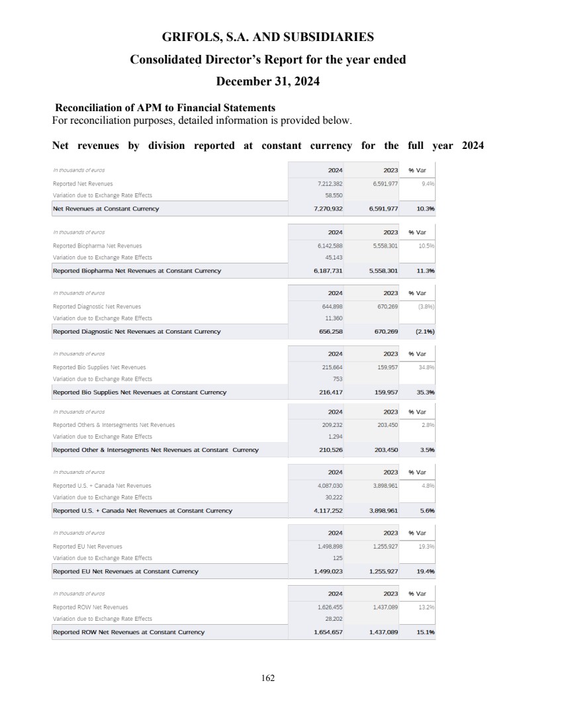Select "Reported Others & Intersegments Net Revenues" label
The height and width of the screenshot is (728, 562).
click(x=114, y=425)
